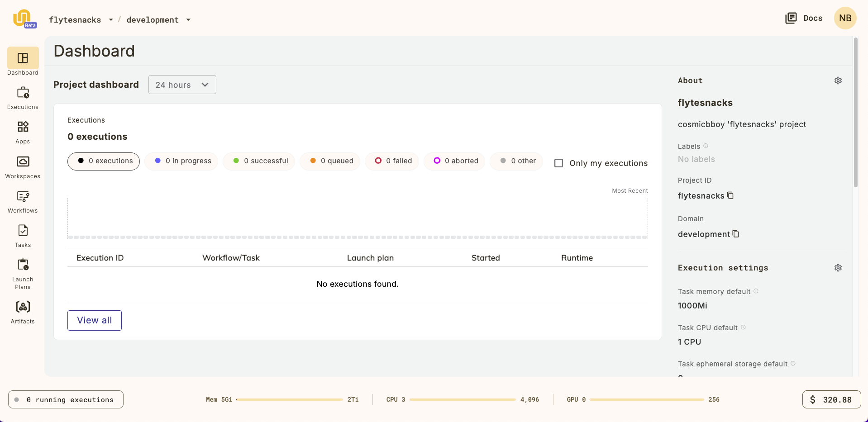
Task: Click the '2Ti' memory limit value
Action: 353,399
